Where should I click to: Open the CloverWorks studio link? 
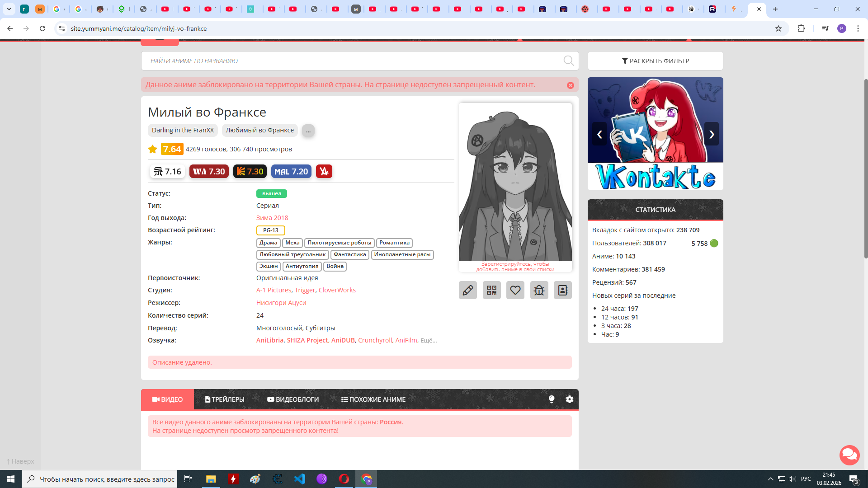click(x=337, y=290)
